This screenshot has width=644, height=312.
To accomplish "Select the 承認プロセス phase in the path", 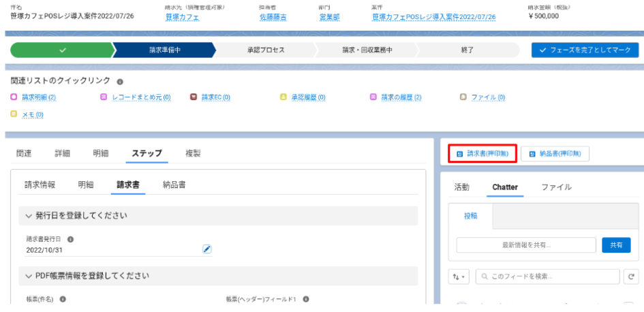I will pyautogui.click(x=266, y=50).
